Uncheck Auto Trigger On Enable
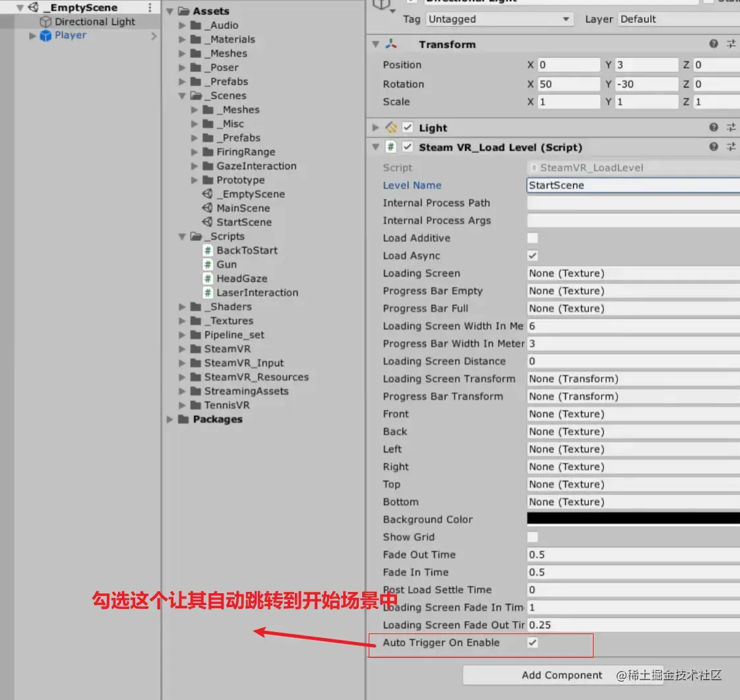 pyautogui.click(x=532, y=643)
